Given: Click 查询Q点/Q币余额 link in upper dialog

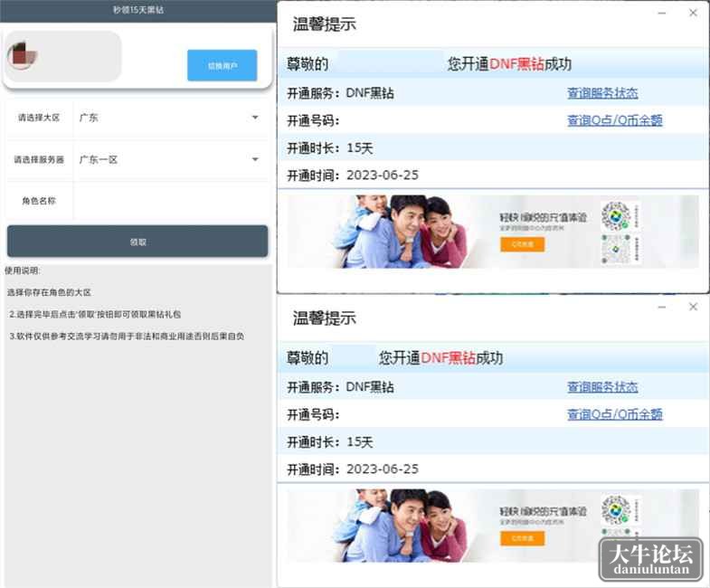Looking at the screenshot, I should click(614, 120).
